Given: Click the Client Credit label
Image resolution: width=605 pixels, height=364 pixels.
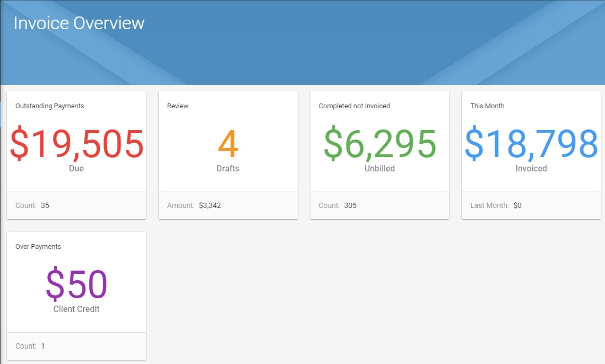Looking at the screenshot, I should [x=76, y=309].
